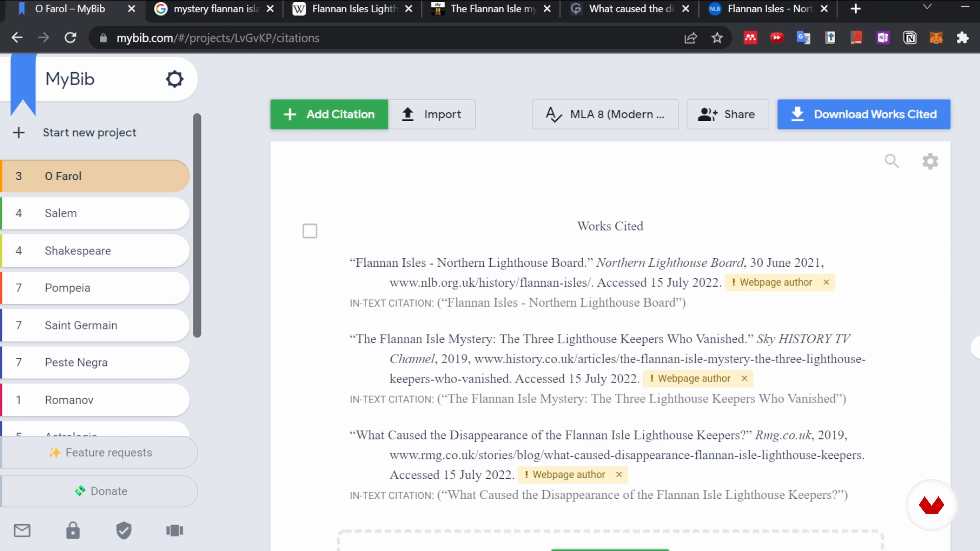Open the Peste Negra project
Image resolution: width=980 pixels, height=551 pixels.
click(x=95, y=362)
